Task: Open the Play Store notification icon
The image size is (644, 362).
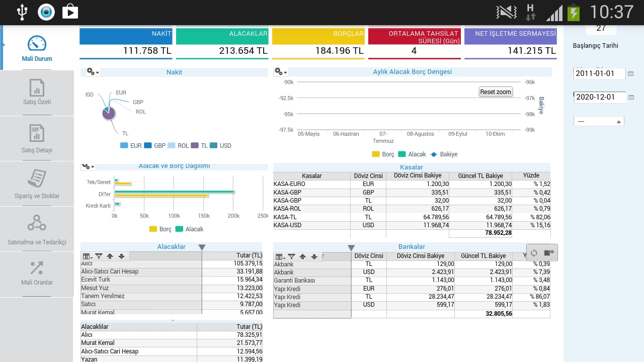Action: (70, 12)
